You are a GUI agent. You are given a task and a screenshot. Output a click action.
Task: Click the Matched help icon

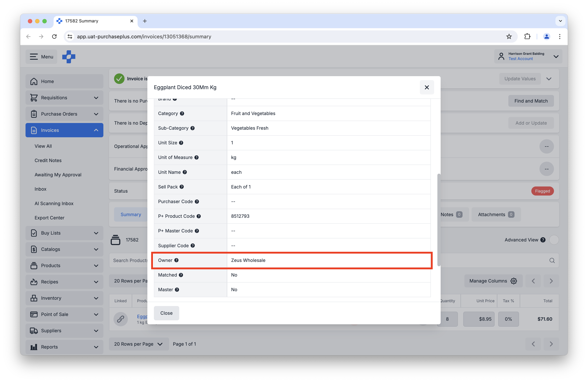coord(181,275)
